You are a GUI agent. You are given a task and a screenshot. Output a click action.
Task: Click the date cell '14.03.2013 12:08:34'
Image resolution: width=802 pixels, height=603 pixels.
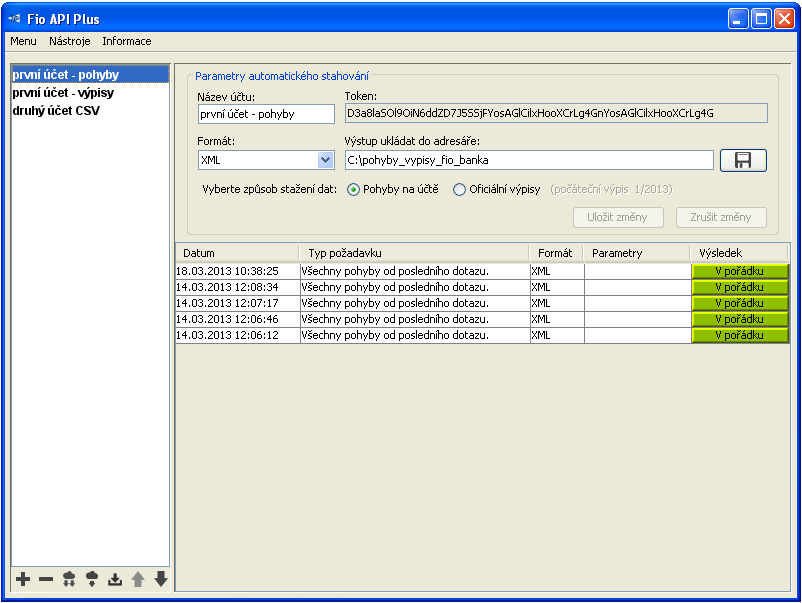(238, 287)
